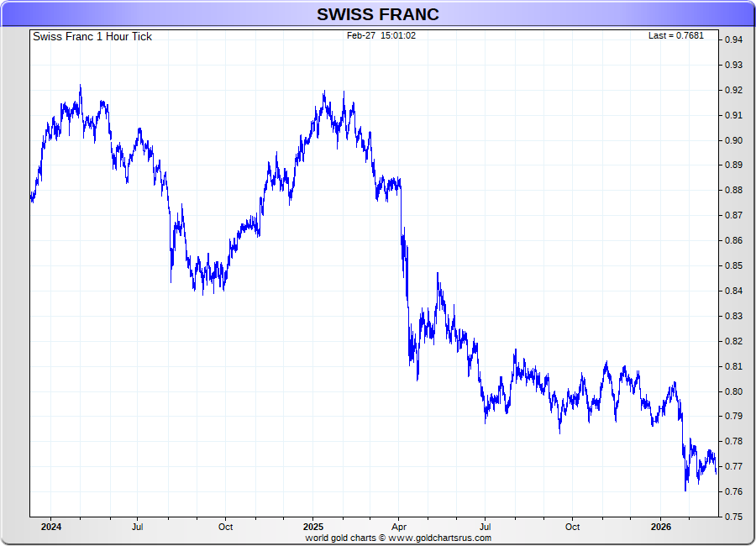756x546 pixels.
Task: Click the 0.85 y-axis label
Action: tap(734, 265)
